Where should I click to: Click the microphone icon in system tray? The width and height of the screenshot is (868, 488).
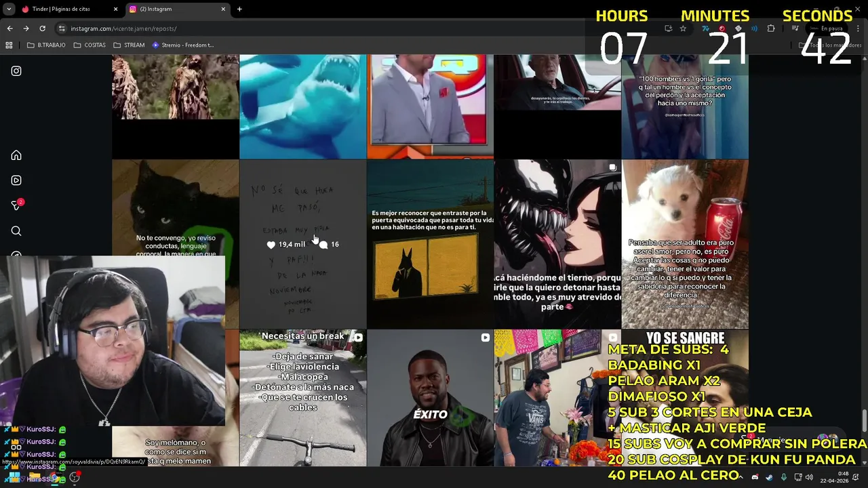point(783,477)
